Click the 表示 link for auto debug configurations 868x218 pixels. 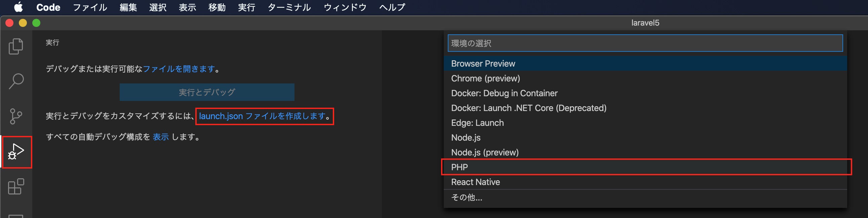click(x=161, y=137)
